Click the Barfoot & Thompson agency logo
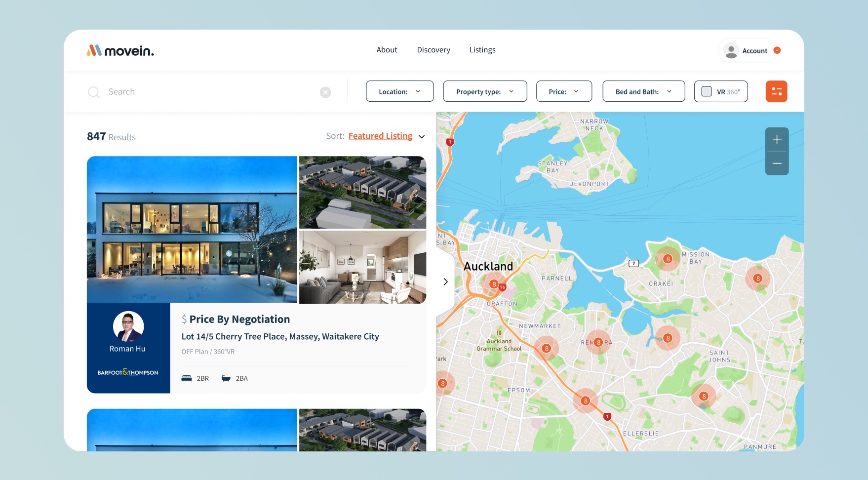The height and width of the screenshot is (480, 868). pyautogui.click(x=128, y=372)
